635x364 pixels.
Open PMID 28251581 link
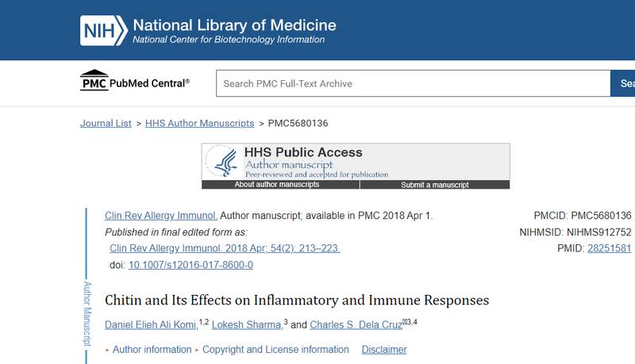609,248
